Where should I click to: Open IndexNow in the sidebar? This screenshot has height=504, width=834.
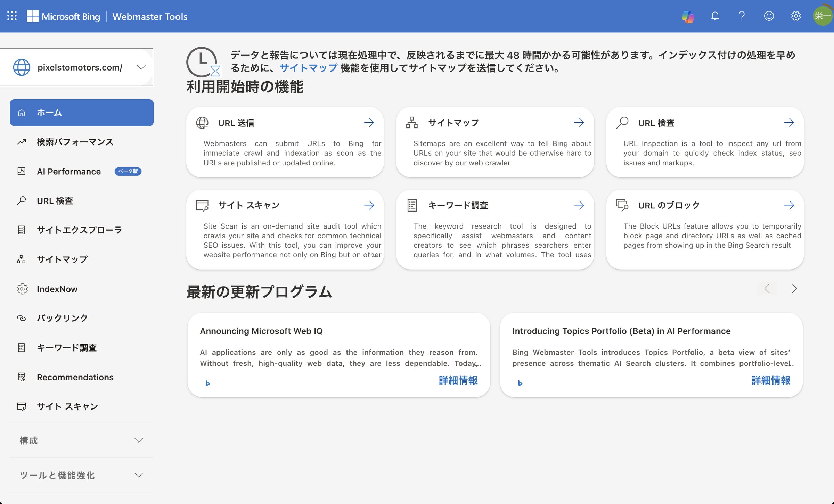pos(82,289)
